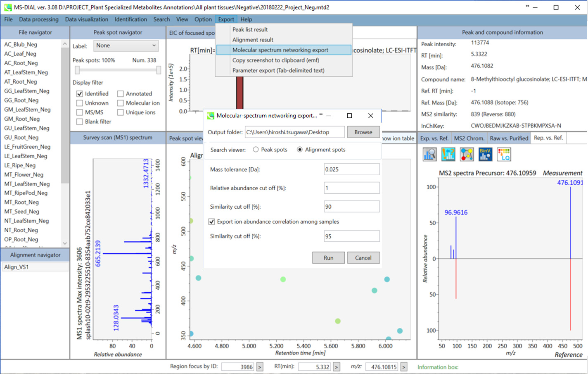Click the Output folder path field

(295, 132)
